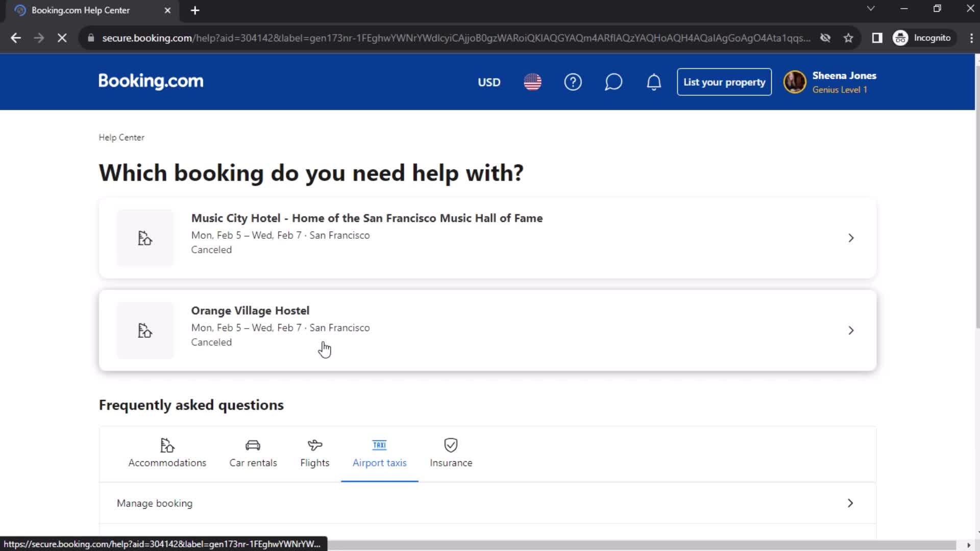Click the vertical page scrollbar
The width and height of the screenshot is (980, 551).
click(977, 196)
